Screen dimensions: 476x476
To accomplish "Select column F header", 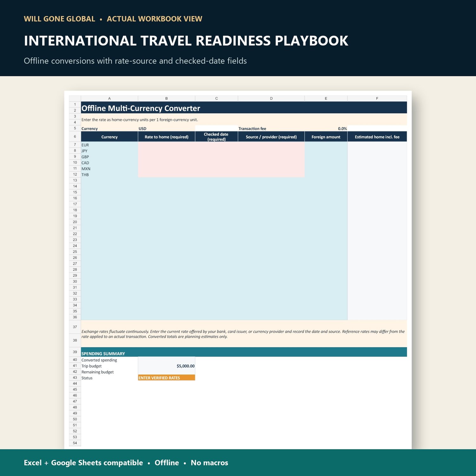I will (377, 98).
